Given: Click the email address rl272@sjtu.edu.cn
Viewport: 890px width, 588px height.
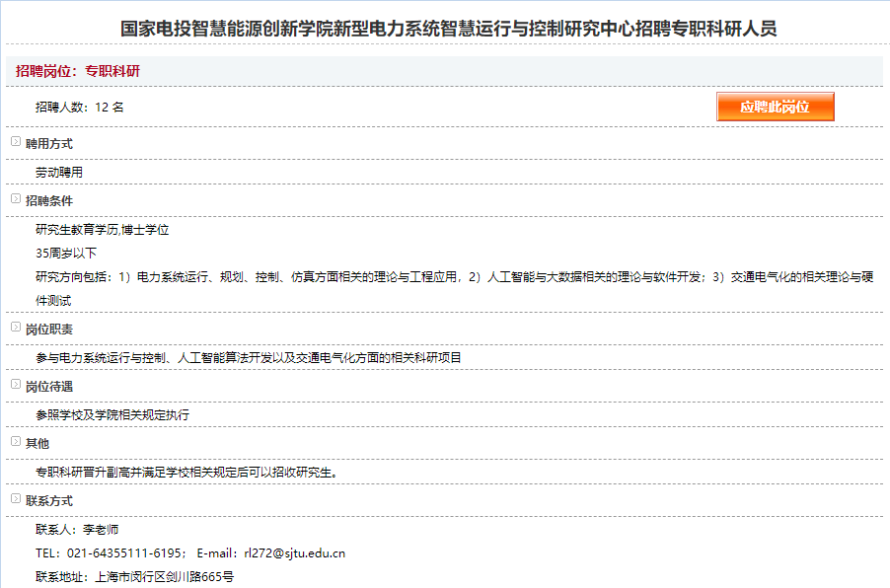Looking at the screenshot, I should 295,553.
